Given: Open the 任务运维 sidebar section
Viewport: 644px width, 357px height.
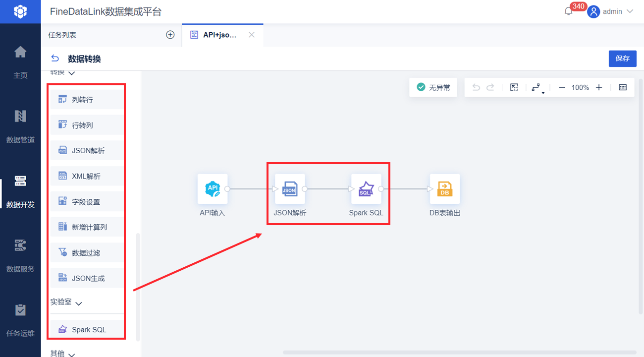Looking at the screenshot, I should (x=20, y=320).
